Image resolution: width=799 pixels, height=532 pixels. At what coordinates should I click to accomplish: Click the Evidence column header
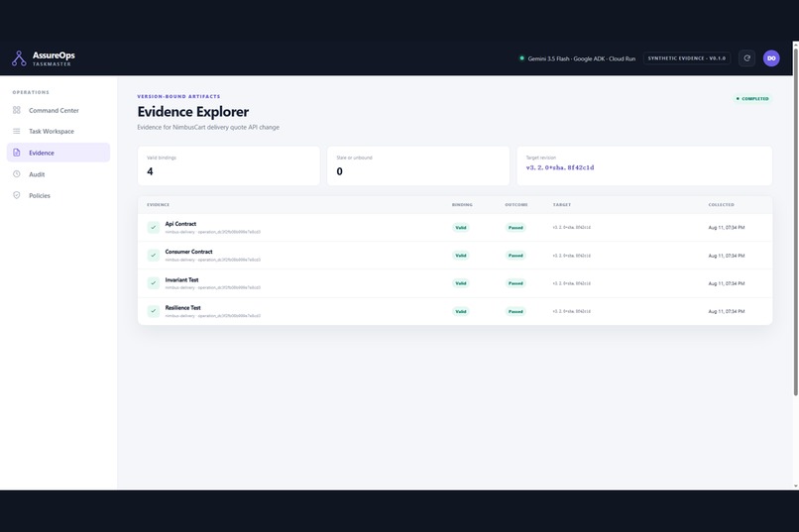[158, 205]
